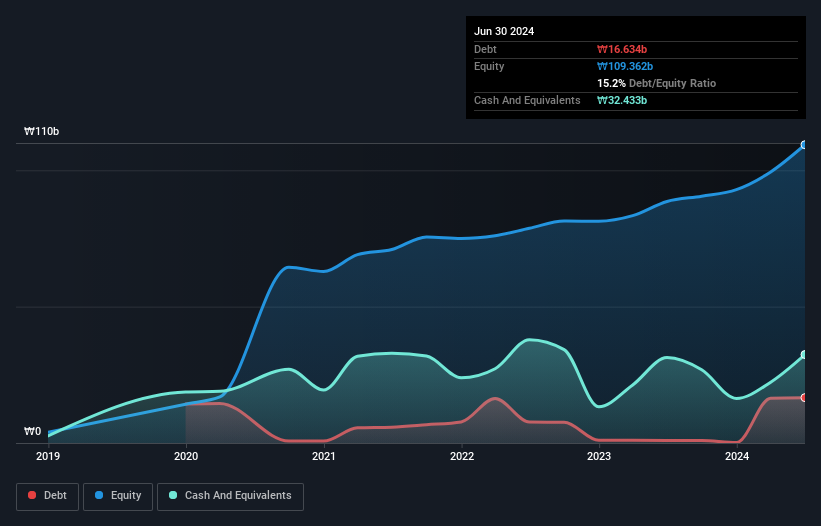821x526 pixels.
Task: Click the ₩109.362b equity value
Action: pos(625,66)
